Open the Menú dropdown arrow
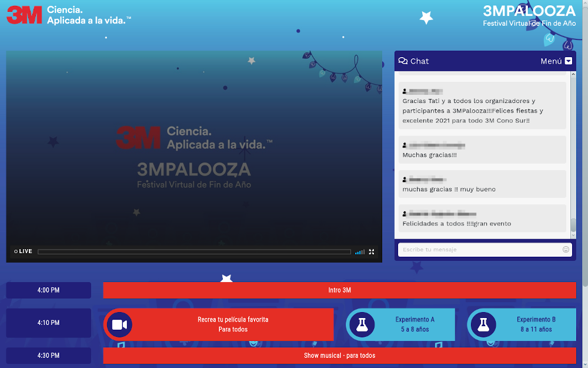Screen dimensions: 588x368 (569, 61)
